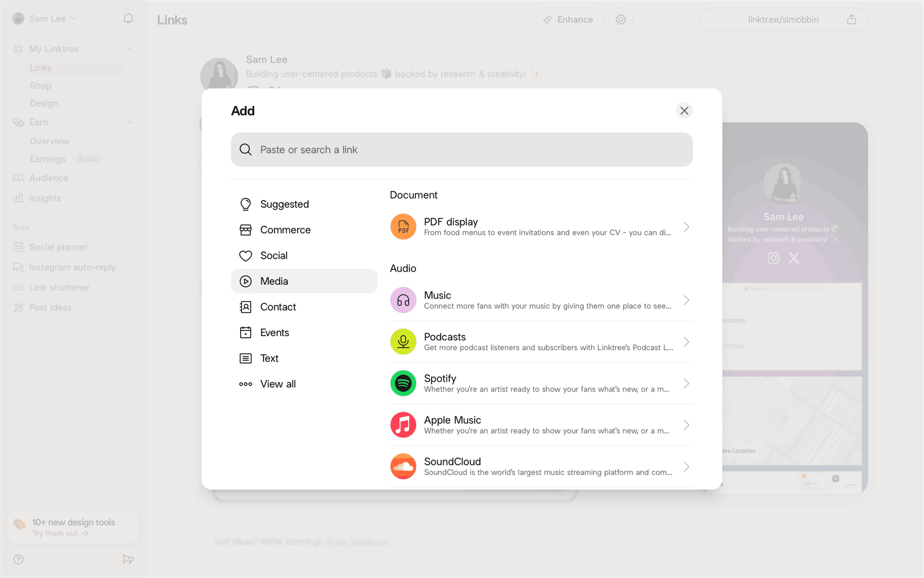The image size is (924, 578).
Task: Click the Music title text
Action: 437,295
